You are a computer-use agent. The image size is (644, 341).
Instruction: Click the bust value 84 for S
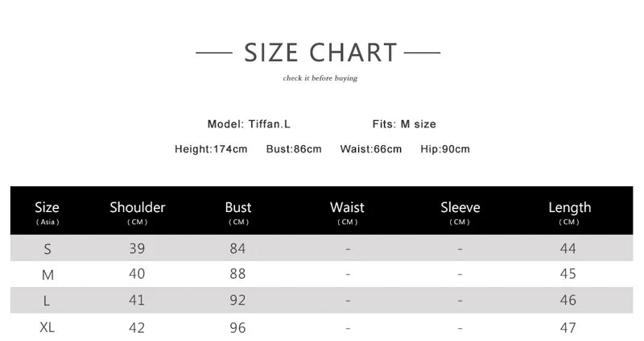click(x=237, y=248)
